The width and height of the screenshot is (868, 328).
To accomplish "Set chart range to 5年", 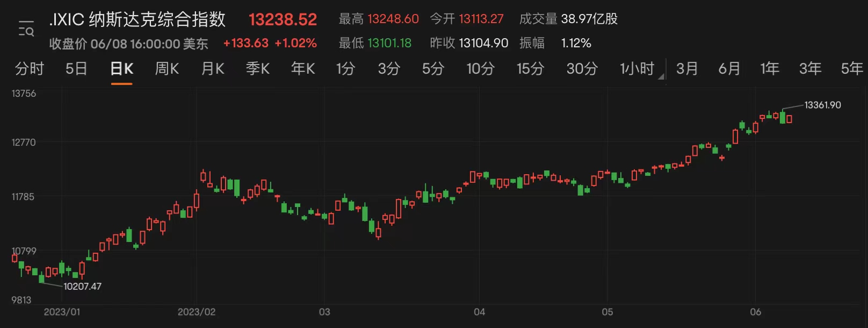I will point(852,69).
